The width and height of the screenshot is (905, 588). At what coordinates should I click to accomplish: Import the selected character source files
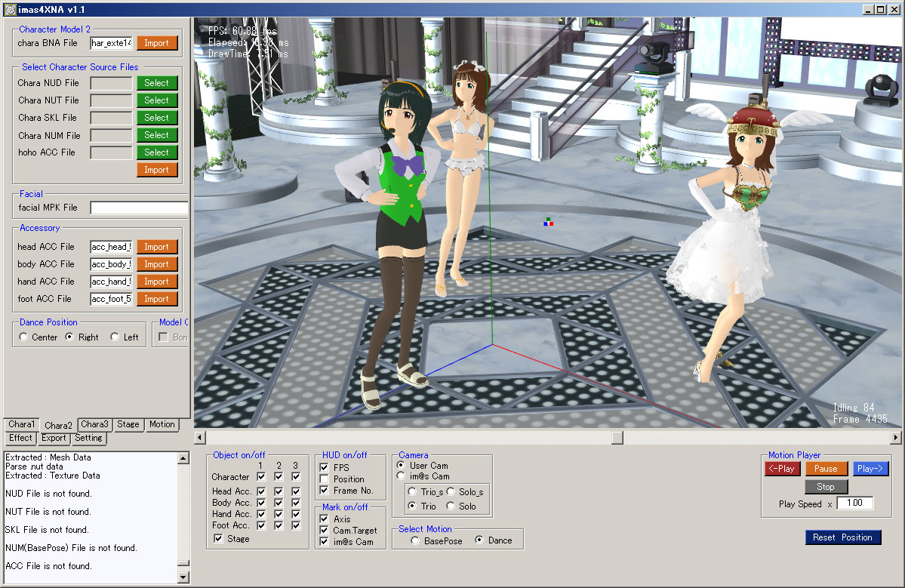(157, 170)
